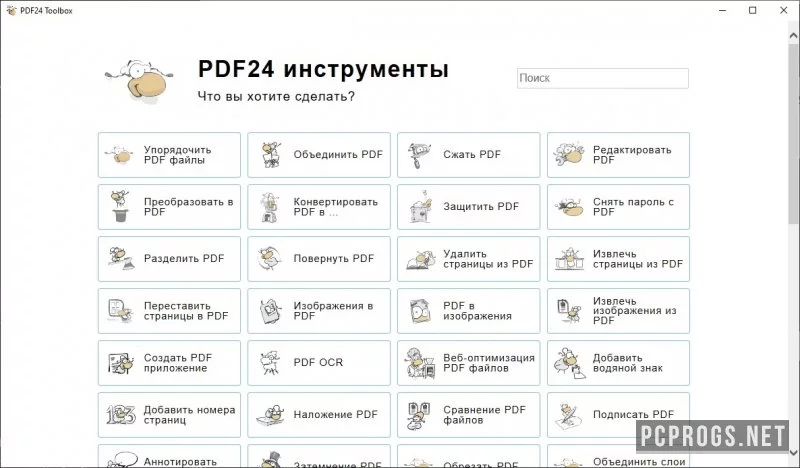Image resolution: width=800 pixels, height=468 pixels.
Task: Minimize the PDF24 Toolbox window
Action: coord(722,10)
